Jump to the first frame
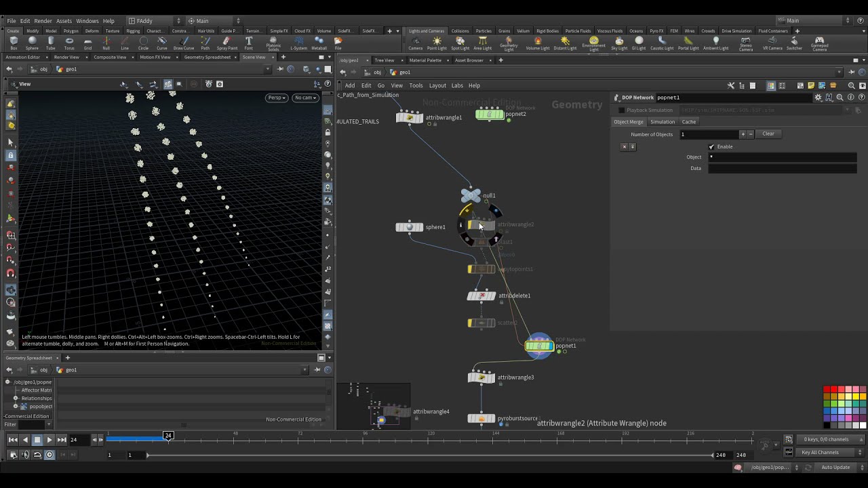The width and height of the screenshot is (868, 488). (x=13, y=440)
